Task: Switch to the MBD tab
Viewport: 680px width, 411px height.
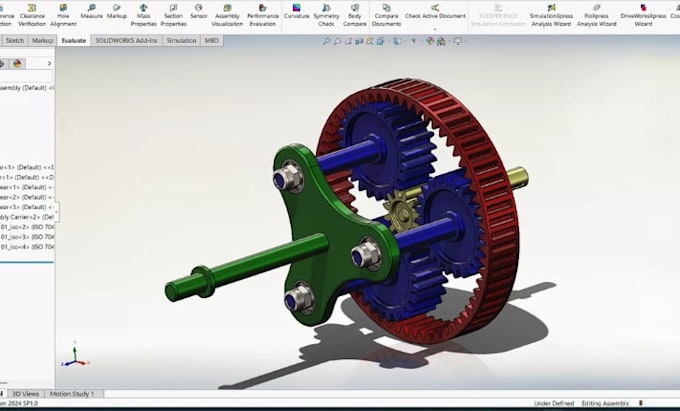Action: [212, 40]
